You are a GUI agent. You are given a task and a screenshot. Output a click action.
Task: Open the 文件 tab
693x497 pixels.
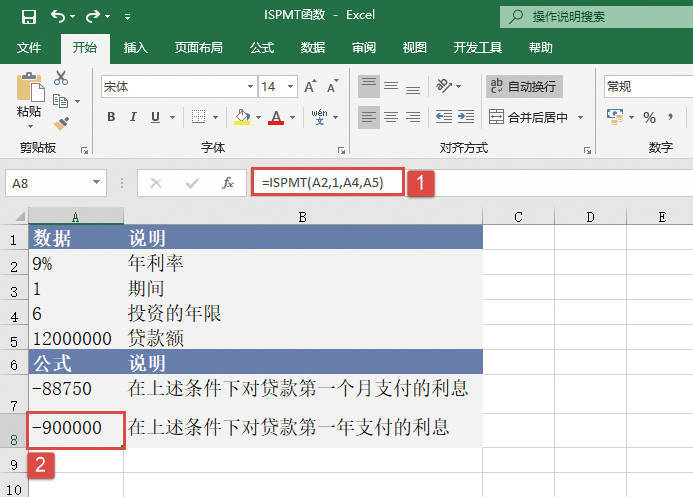click(29, 47)
